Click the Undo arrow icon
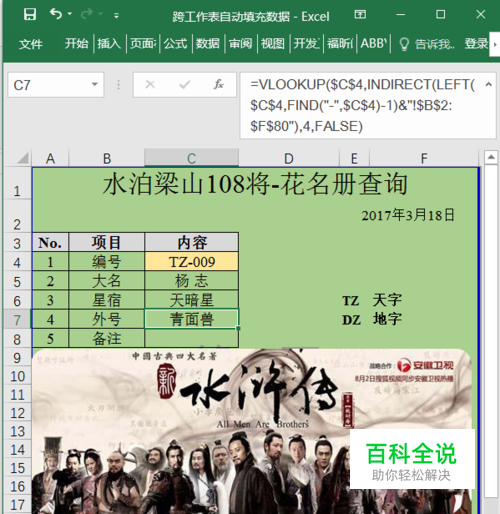Viewport: 500px width, 514px height. point(56,14)
